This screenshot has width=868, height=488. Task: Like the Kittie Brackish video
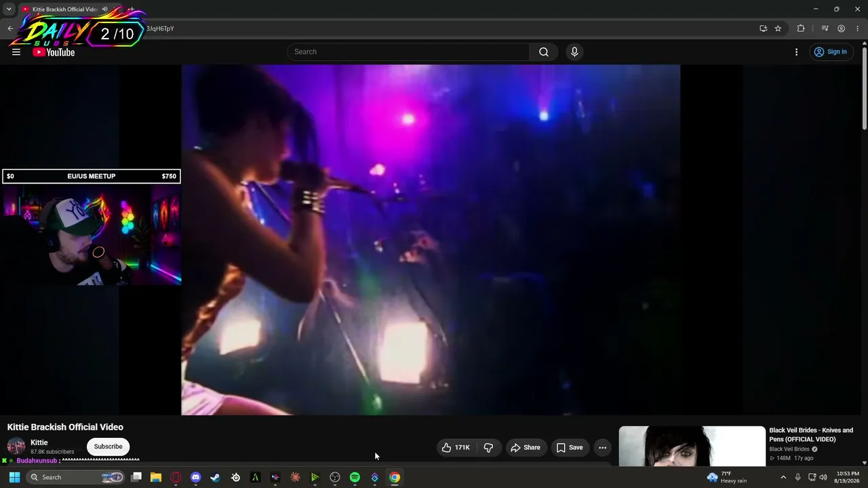point(455,447)
